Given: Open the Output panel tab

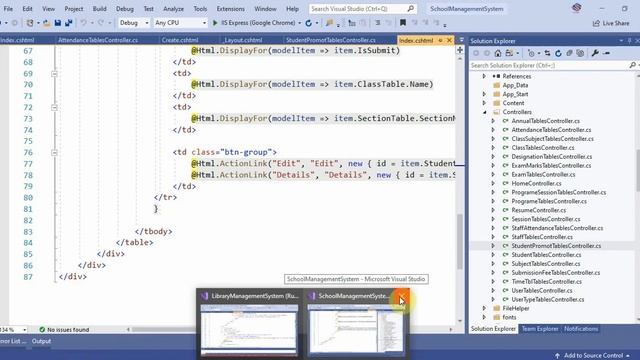Looking at the screenshot, I should pyautogui.click(x=41, y=341).
